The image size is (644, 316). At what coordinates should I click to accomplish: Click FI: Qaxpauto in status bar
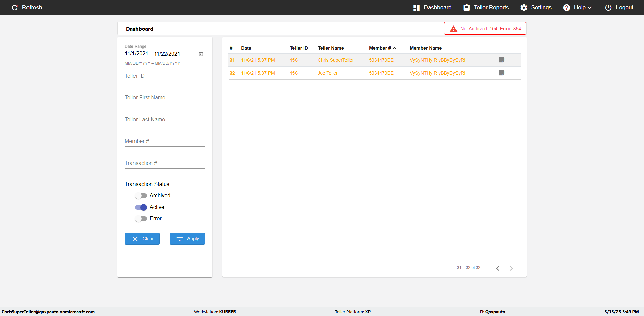coord(492,312)
